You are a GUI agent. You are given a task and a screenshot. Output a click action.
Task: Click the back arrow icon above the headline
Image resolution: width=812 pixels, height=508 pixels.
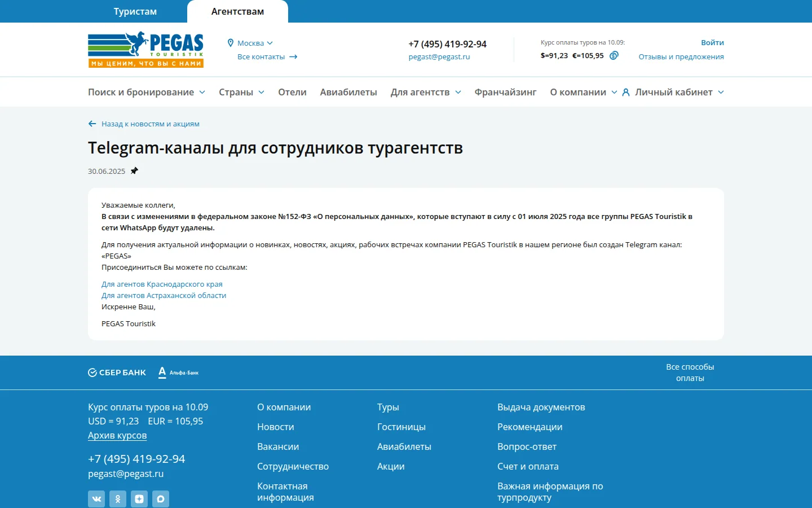click(x=92, y=124)
